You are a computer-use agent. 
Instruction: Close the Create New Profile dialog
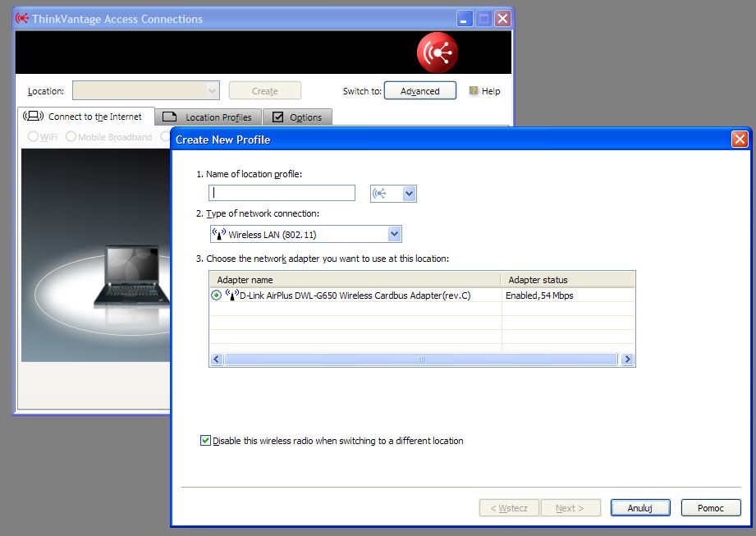click(x=740, y=140)
